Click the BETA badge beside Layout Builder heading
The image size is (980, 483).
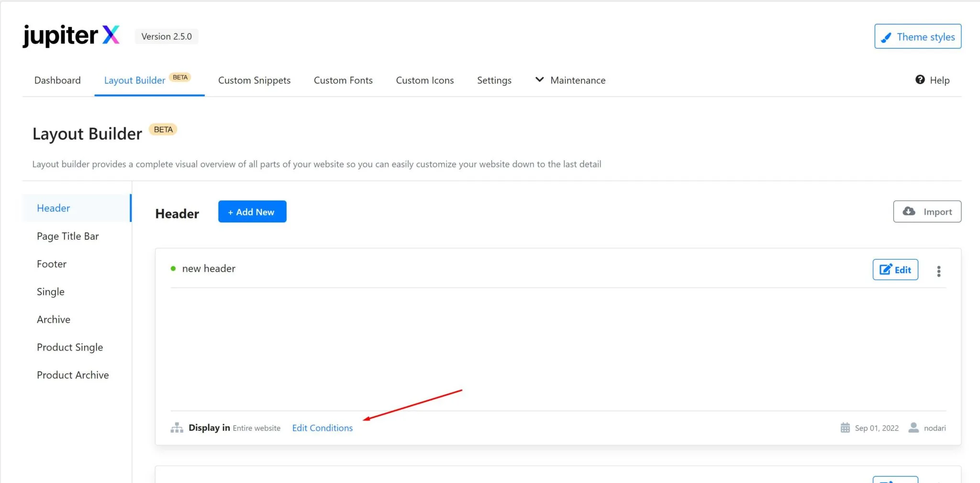(x=163, y=130)
